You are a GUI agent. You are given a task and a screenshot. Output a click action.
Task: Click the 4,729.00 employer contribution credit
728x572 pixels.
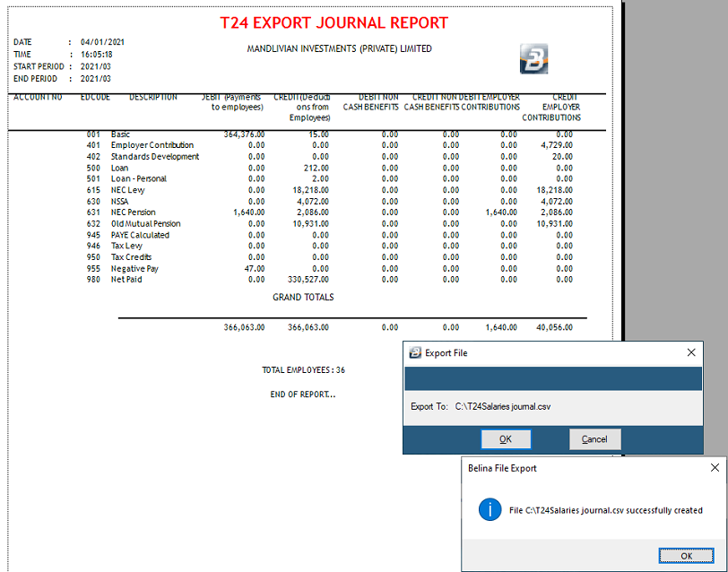[x=557, y=145]
